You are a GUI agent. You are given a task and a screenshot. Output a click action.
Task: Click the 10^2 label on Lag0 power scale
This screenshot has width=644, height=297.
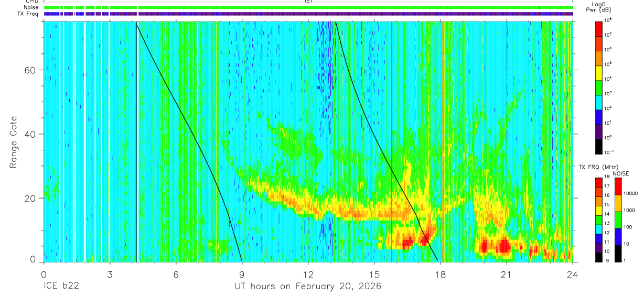(608, 108)
